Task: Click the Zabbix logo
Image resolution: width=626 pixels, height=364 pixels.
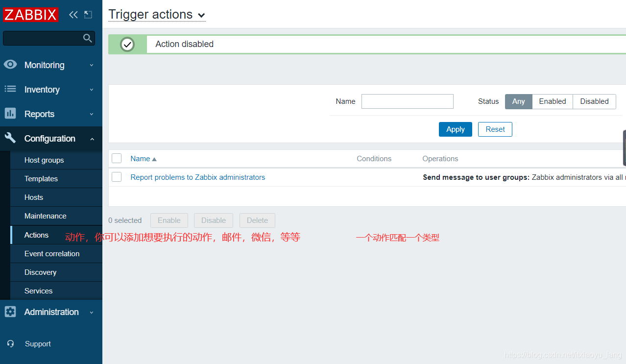Action: click(30, 15)
